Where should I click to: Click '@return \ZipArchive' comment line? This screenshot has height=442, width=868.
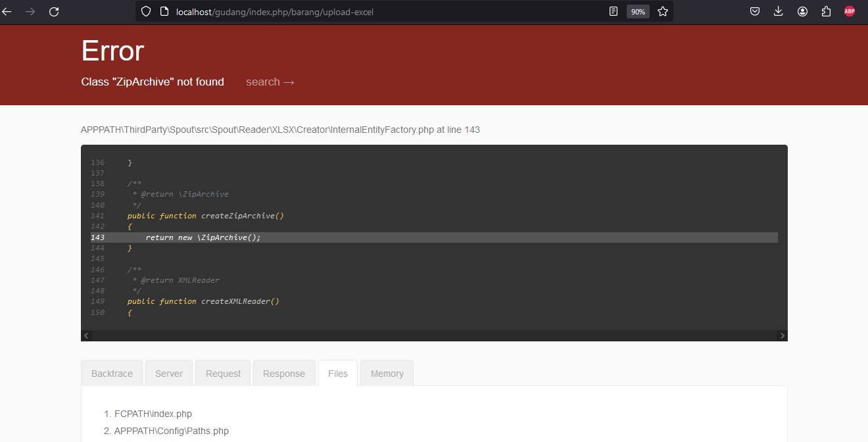(x=181, y=194)
